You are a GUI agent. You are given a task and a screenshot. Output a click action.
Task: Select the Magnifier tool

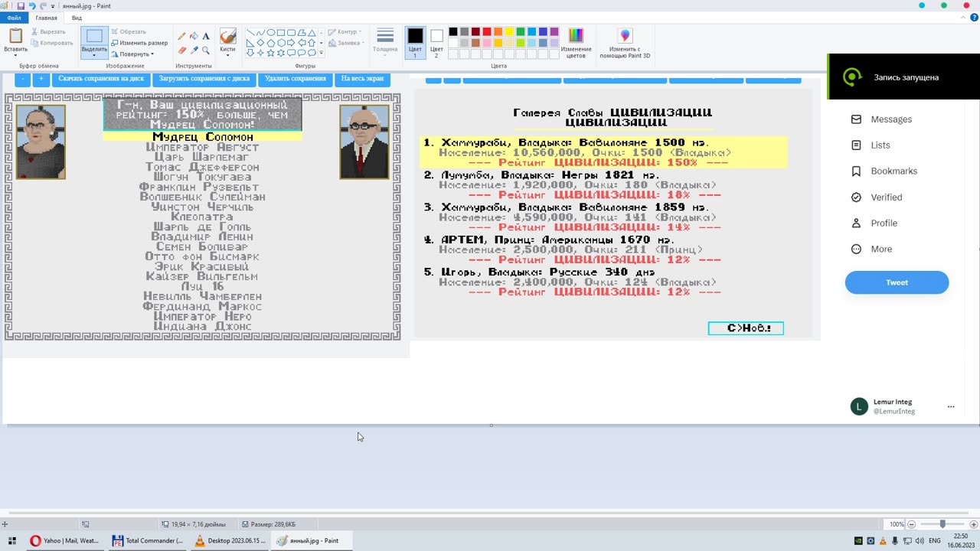coord(206,50)
